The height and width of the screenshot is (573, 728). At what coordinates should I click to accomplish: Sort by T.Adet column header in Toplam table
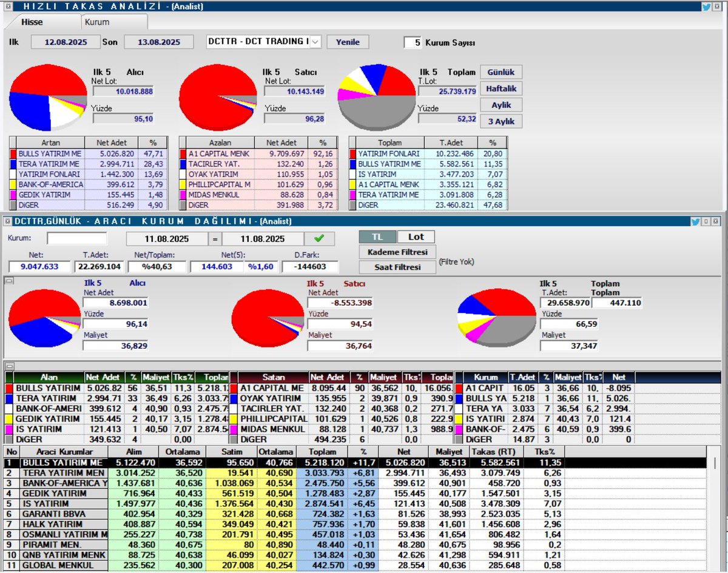pyautogui.click(x=451, y=142)
